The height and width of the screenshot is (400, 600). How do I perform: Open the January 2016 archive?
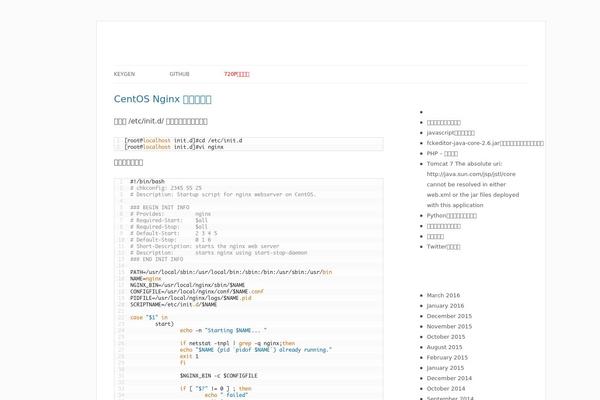[445, 305]
